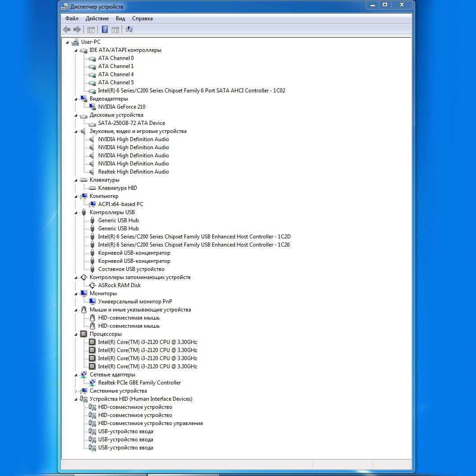Screen dimensions: 476x476
Task: Collapse the Устройства HID branch
Action: pyautogui.click(x=76, y=399)
